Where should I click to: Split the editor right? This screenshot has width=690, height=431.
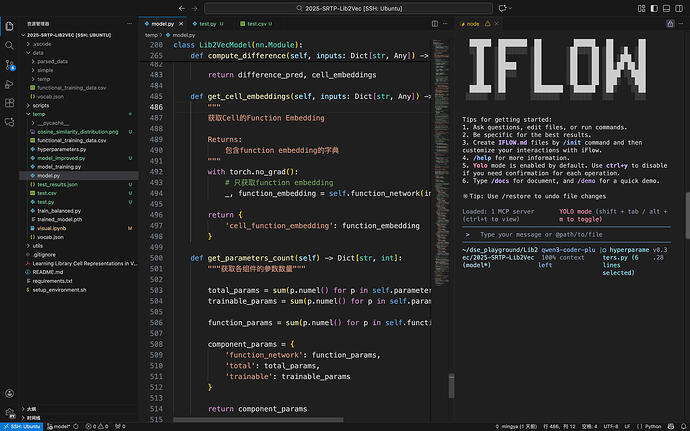coord(435,24)
